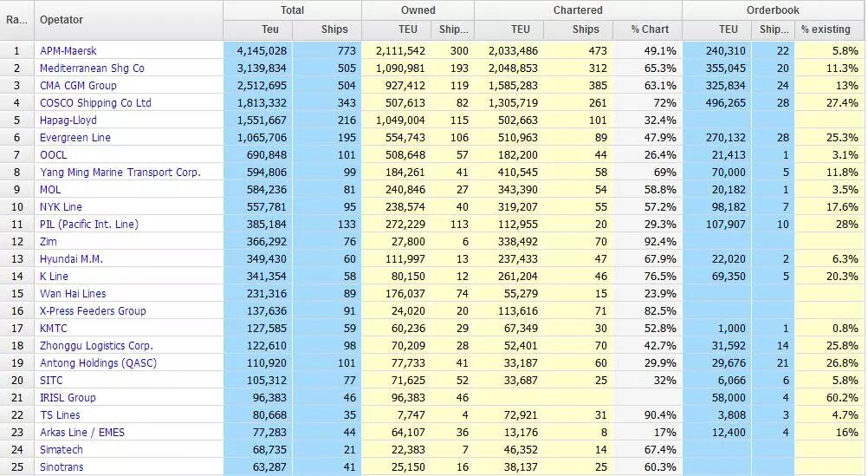Select APM-Maersk total Teu 4,145,028

click(262, 51)
